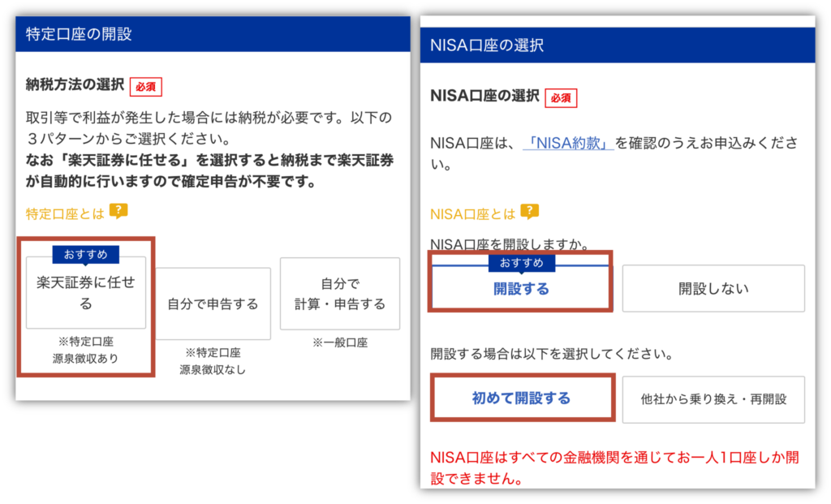Screen dimensions: 831x504
Task: Open the NISA口座とは explanation link
Action: (472, 214)
